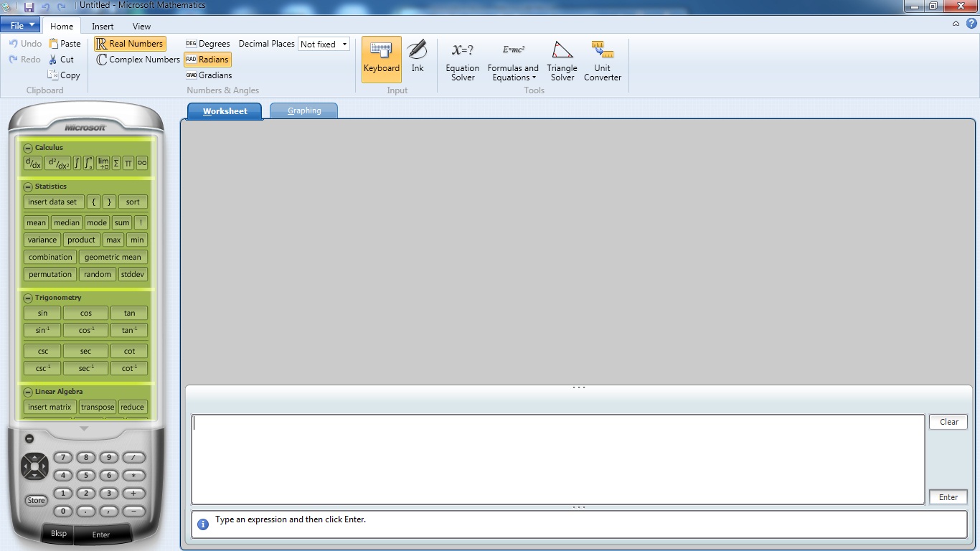Screen dimensions: 980x551
Task: Insert a closing curly brace
Action: click(109, 202)
